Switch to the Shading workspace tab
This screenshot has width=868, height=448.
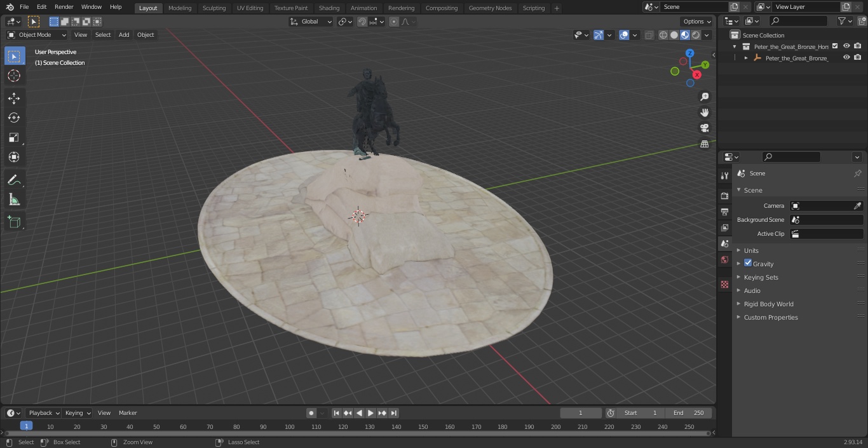[329, 8]
